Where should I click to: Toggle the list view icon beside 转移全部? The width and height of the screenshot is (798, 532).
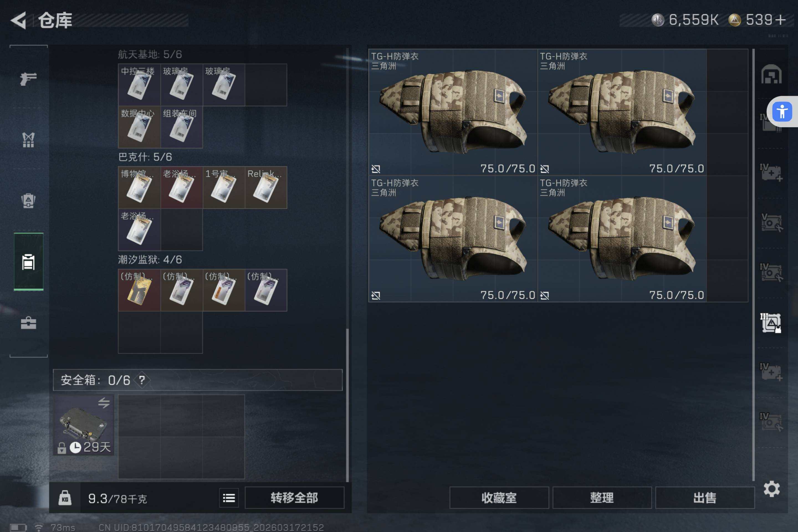[x=229, y=498]
